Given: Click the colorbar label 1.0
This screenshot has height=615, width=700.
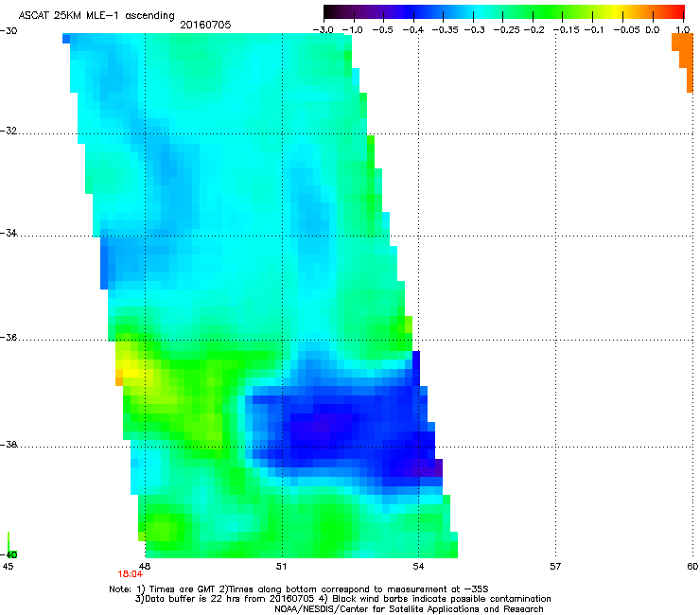Looking at the screenshot, I should pos(683,30).
